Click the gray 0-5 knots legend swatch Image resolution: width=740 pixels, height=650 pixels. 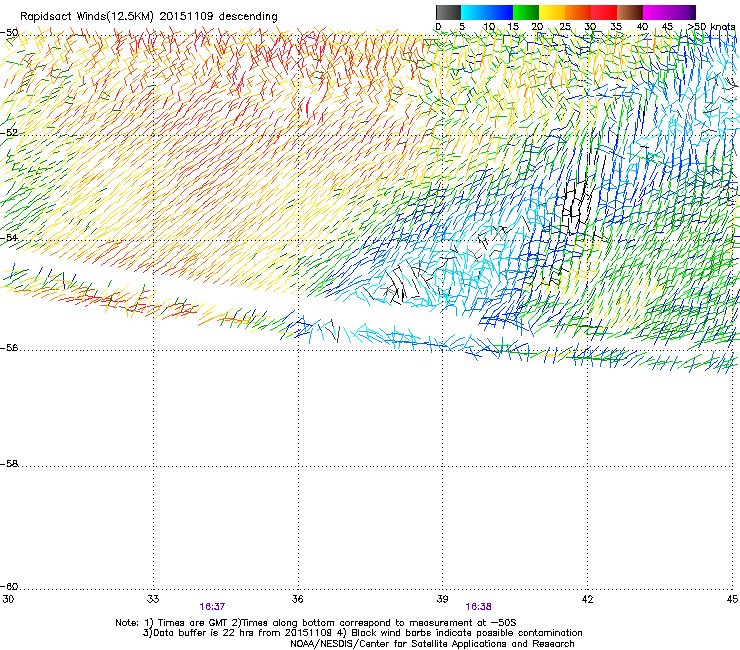(448, 12)
